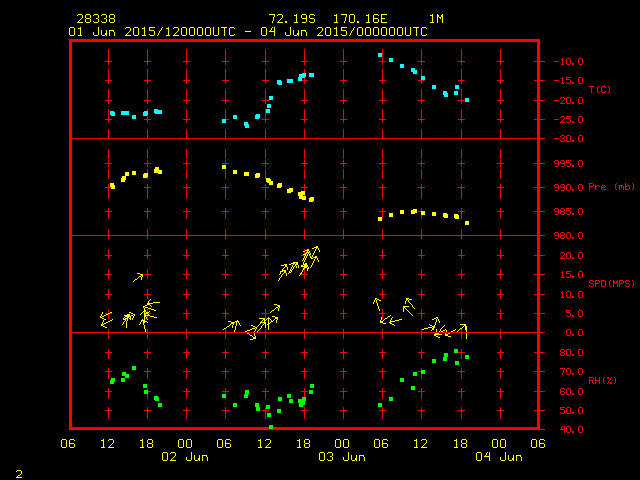Click the 00 hour tick above 03 Jun
The width and height of the screenshot is (640, 480).
[342, 444]
